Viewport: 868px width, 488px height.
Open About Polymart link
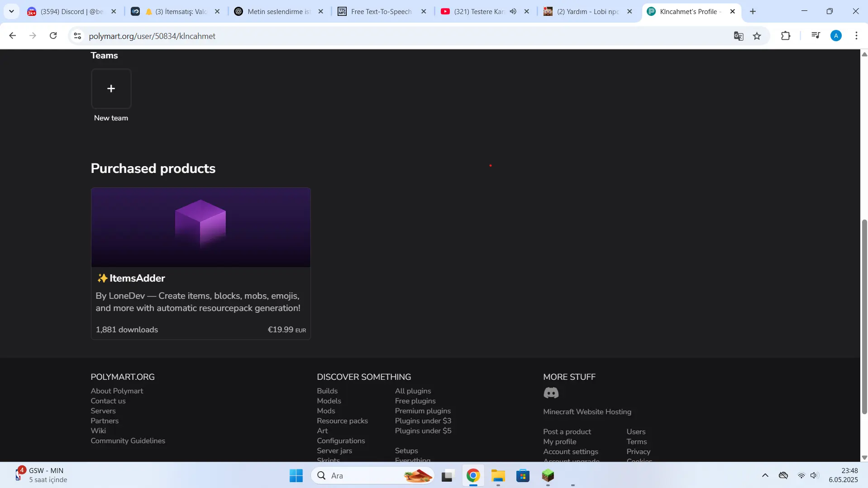117,391
